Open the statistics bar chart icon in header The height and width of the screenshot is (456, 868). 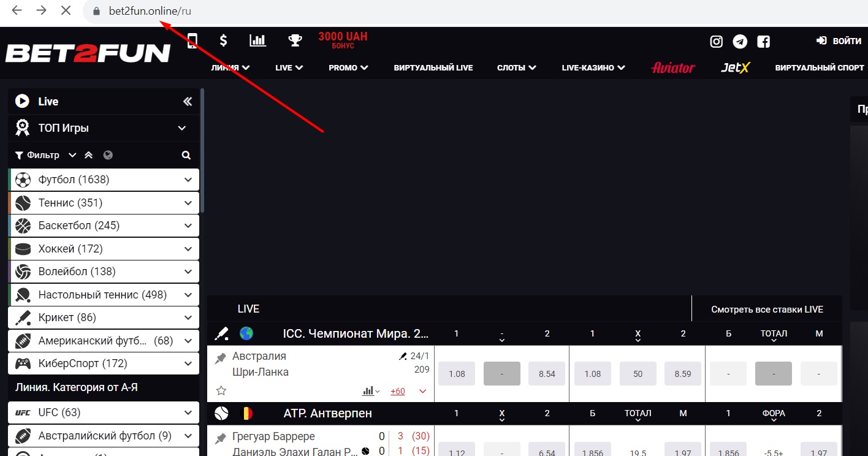(x=257, y=40)
